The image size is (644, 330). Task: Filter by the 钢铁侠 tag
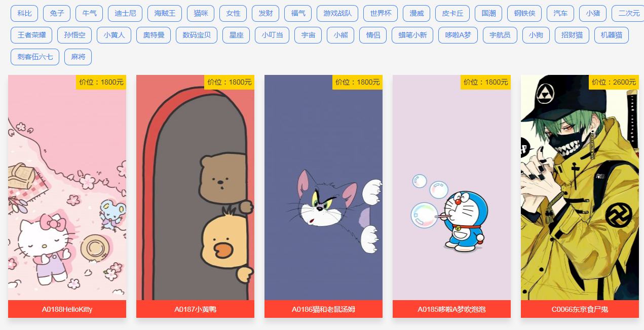point(524,14)
